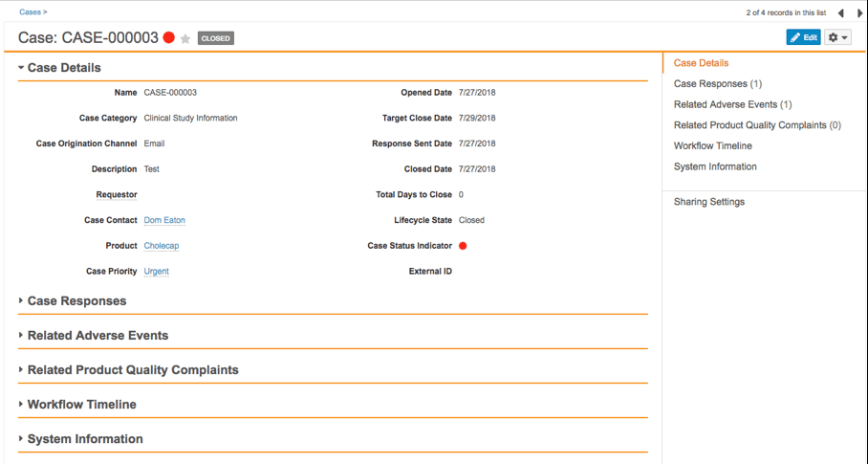The image size is (868, 464).
Task: Go to next record arrow
Action: coord(859,13)
